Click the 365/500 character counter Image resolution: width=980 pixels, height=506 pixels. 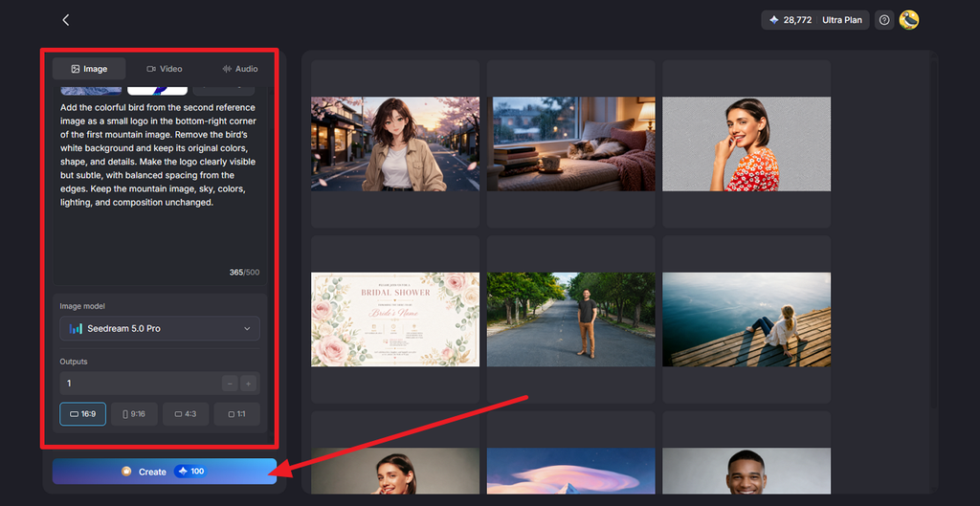click(244, 273)
